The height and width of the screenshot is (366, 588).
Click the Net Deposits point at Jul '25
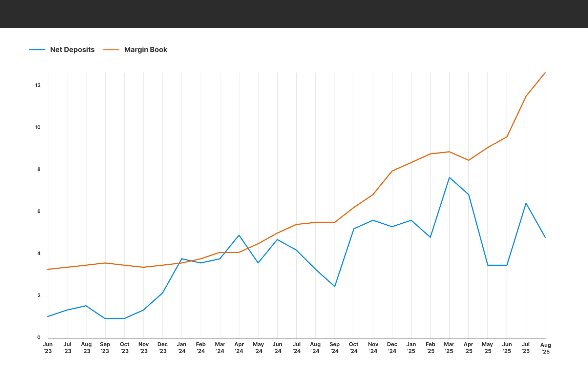(526, 203)
